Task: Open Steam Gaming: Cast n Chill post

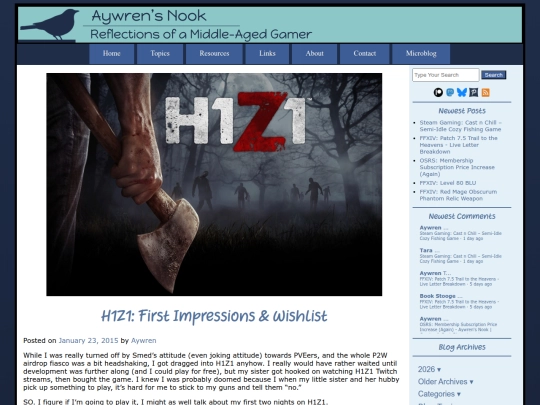Action: (x=460, y=126)
